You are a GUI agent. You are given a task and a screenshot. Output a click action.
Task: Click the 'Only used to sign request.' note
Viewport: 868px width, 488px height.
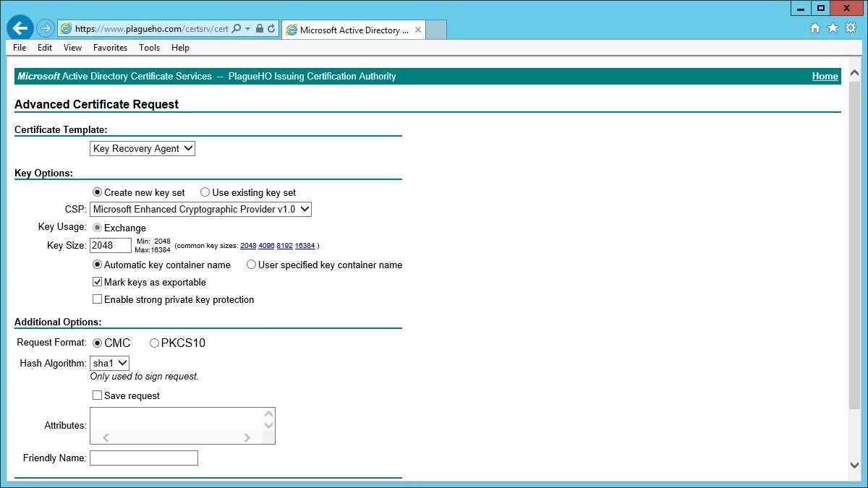coord(144,377)
